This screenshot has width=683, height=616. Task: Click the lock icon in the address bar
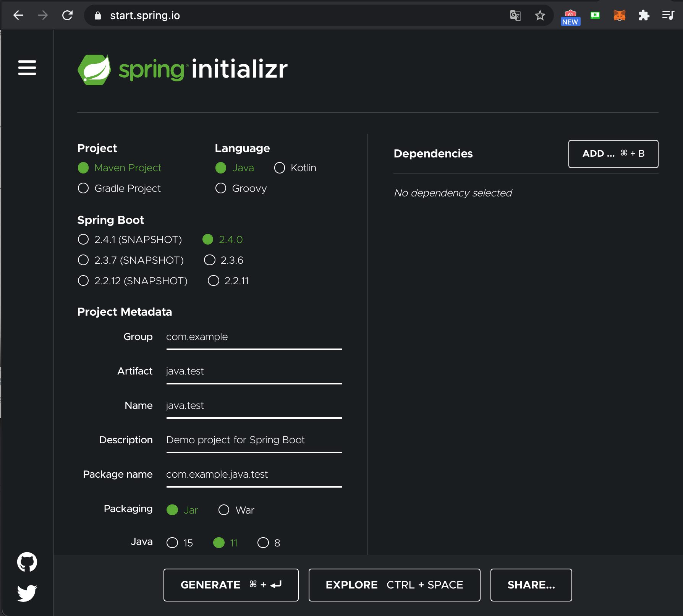click(x=98, y=16)
